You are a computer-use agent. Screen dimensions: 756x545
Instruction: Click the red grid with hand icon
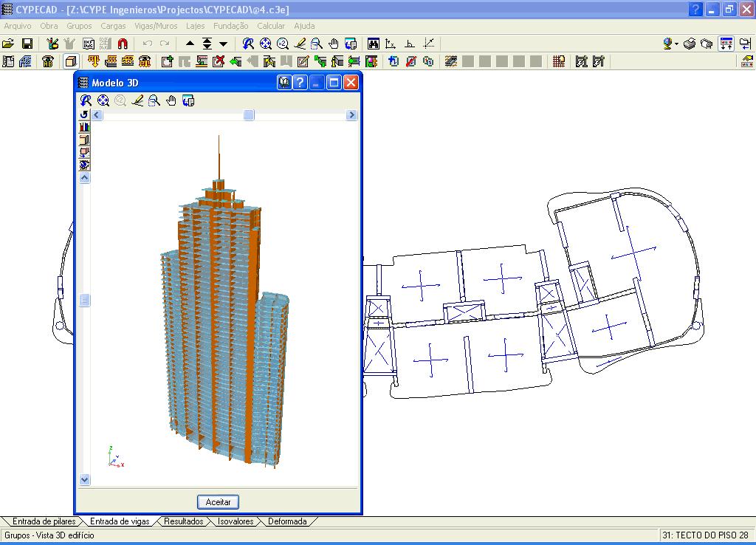[x=559, y=61]
